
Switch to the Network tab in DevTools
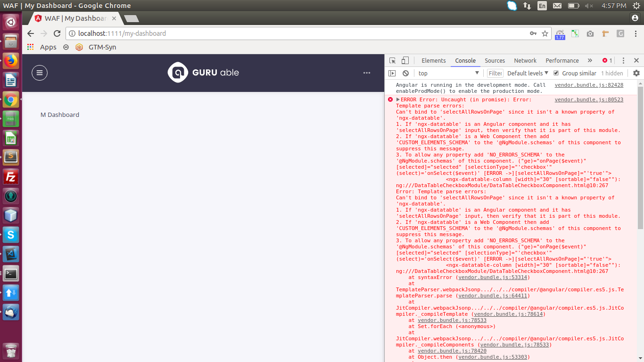click(525, 60)
